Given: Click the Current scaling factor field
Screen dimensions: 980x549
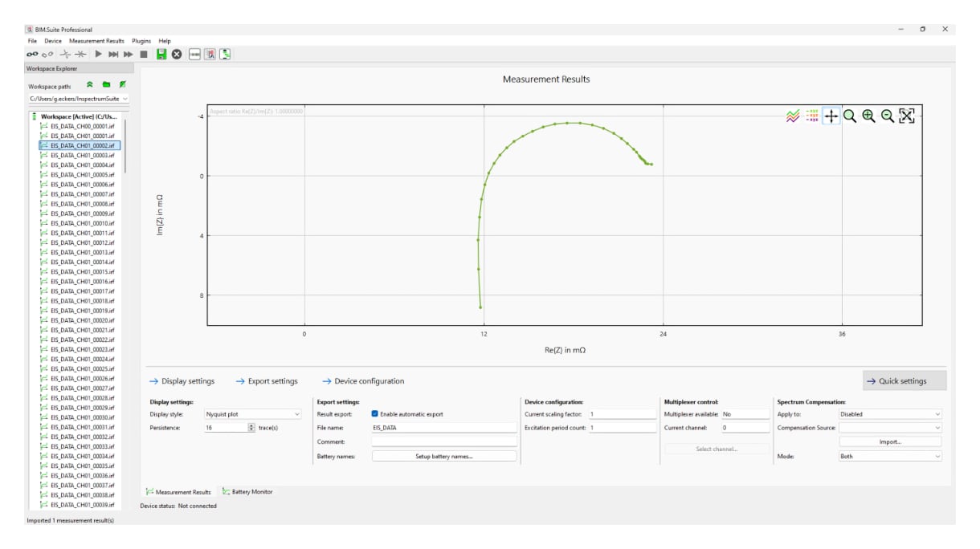Looking at the screenshot, I should click(x=623, y=414).
